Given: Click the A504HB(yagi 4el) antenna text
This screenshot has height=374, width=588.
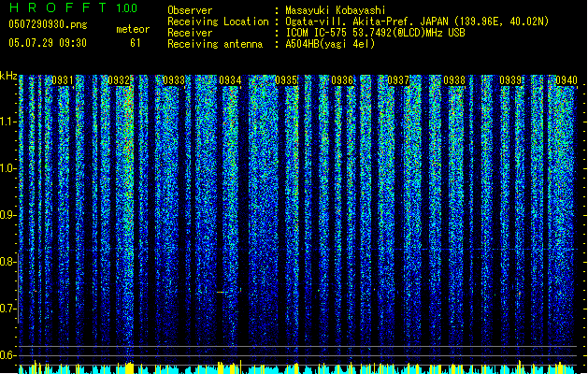Looking at the screenshot, I should 330,44.
